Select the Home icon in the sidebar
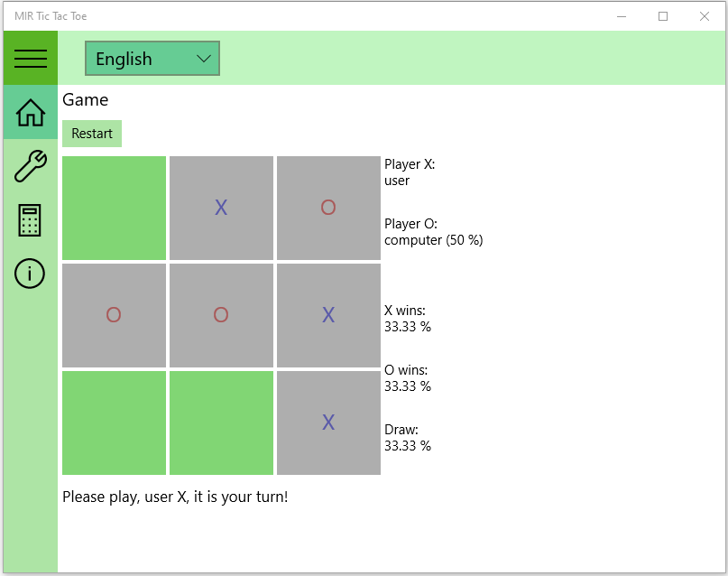The image size is (728, 576). coord(30,112)
